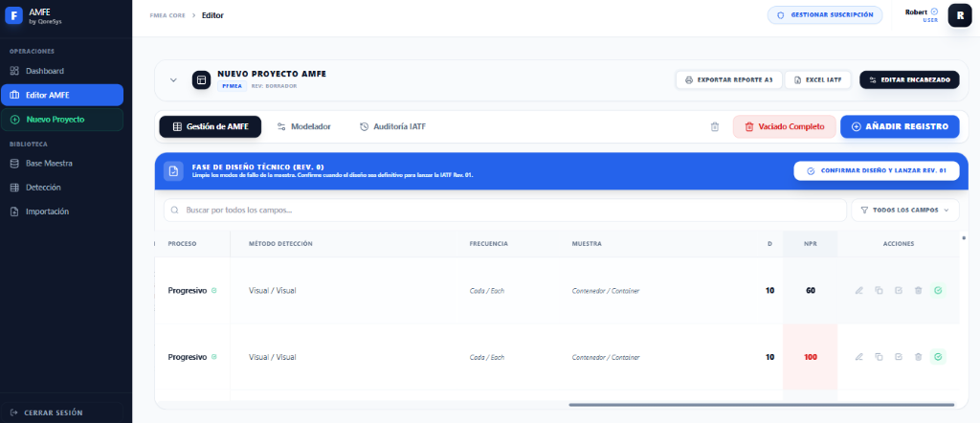Duplicate the record with NPR 100
Image resolution: width=980 pixels, height=423 pixels.
(879, 357)
